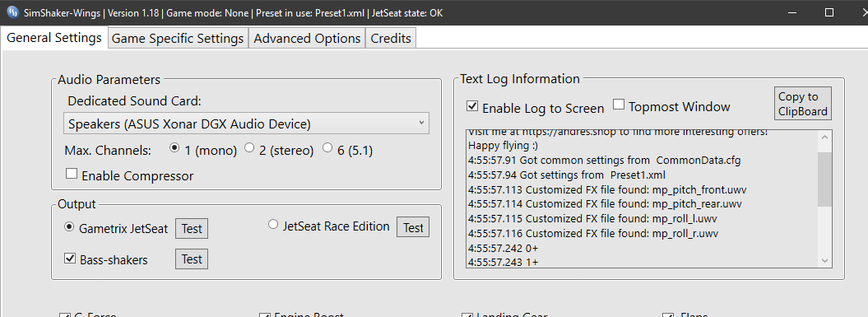
Task: Open the Advanced Options tab
Action: 307,38
